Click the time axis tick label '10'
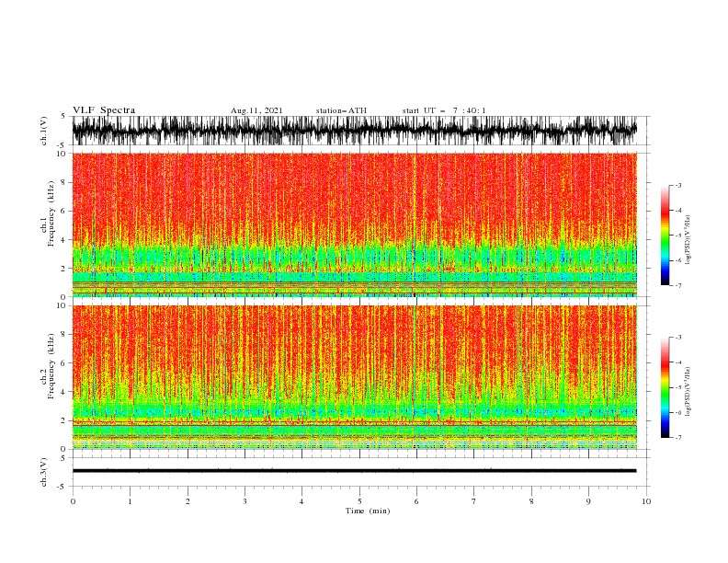The image size is (728, 563). point(646,501)
